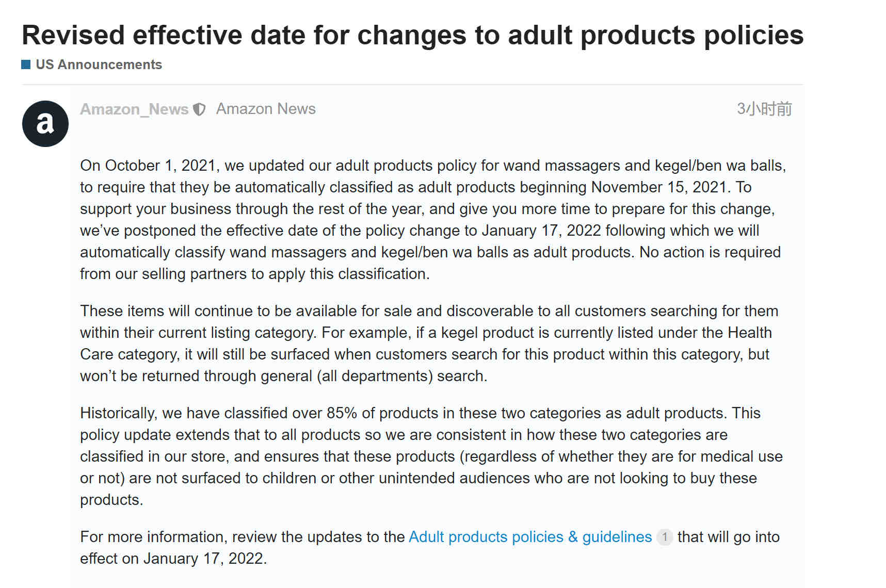Screen dimensions: 886x588
Task: Click the paragraph starting 'Historically, we have classified'
Action: point(431,456)
